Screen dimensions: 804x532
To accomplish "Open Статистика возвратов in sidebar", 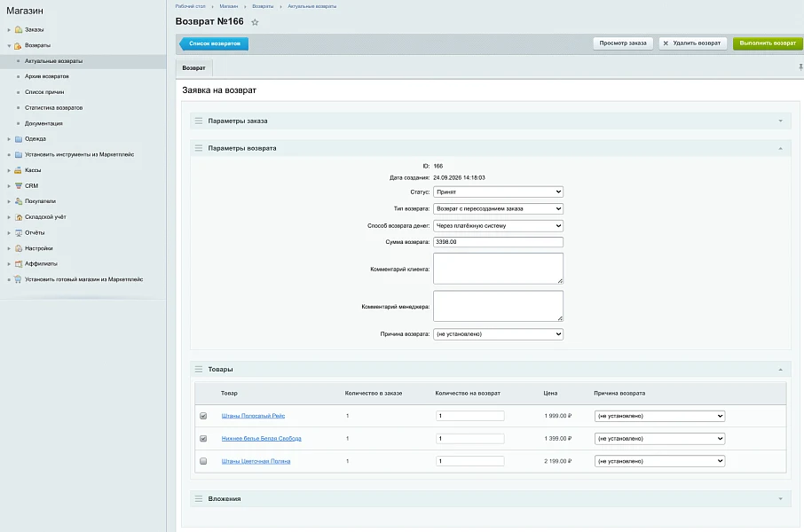I will pos(54,107).
